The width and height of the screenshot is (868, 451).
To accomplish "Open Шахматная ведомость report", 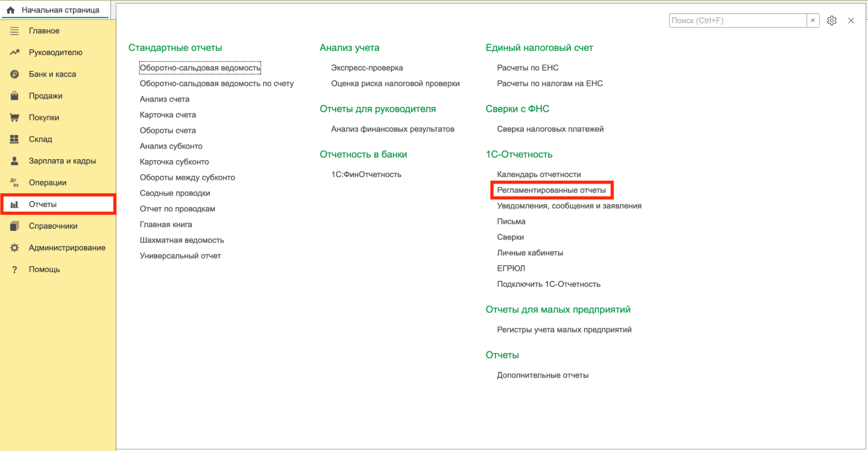I will pyautogui.click(x=182, y=240).
